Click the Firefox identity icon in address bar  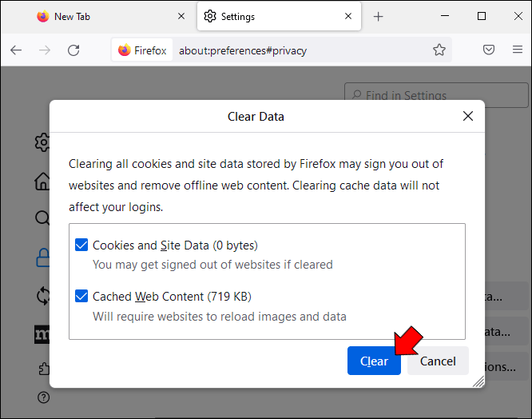[142, 50]
